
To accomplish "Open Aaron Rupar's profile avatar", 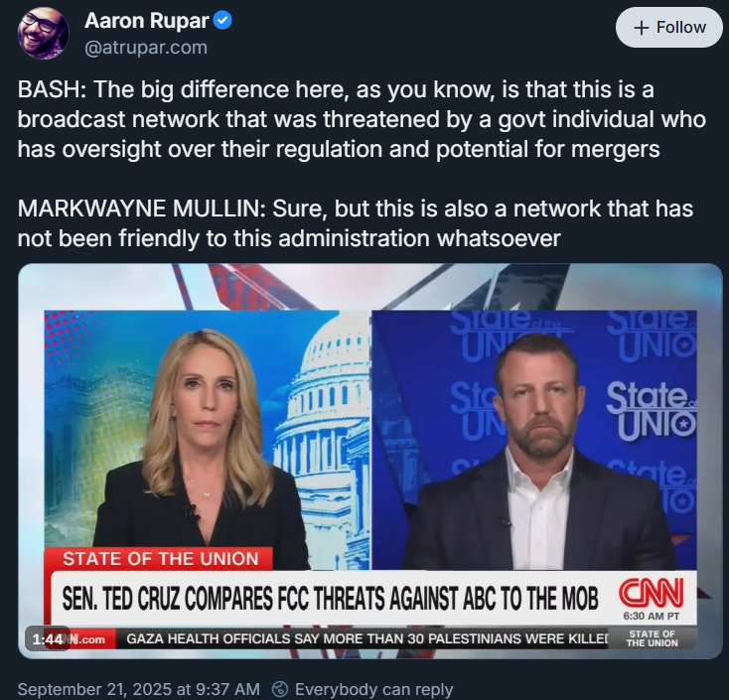I will tap(44, 34).
